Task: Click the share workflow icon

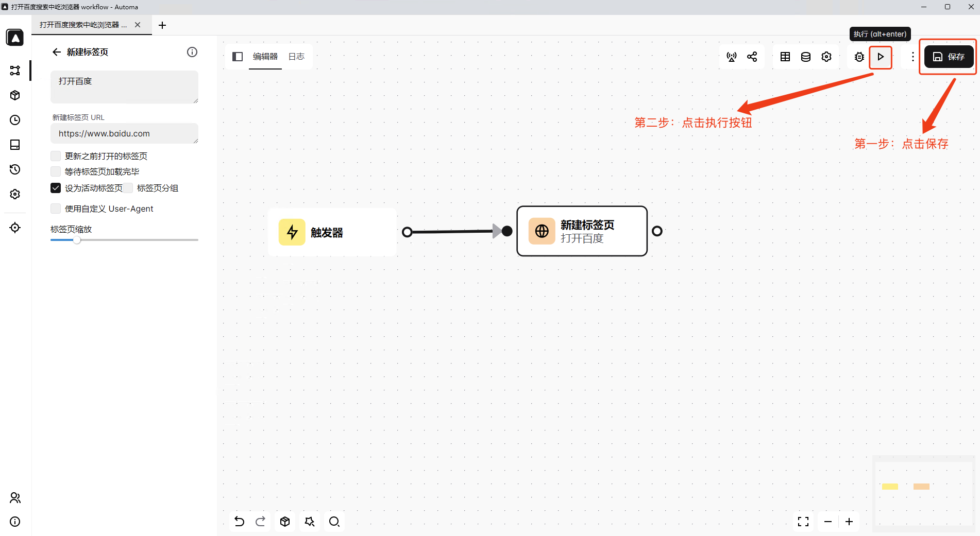Action: [752, 57]
